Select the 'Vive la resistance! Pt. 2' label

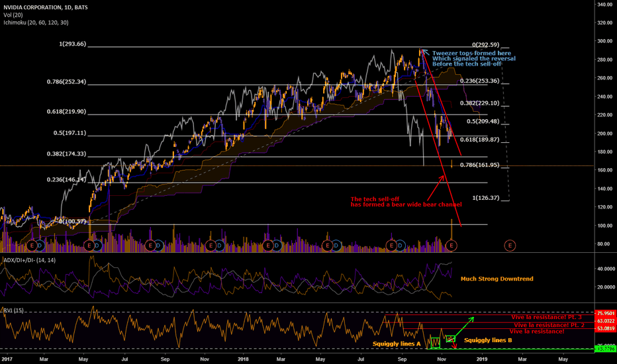pyautogui.click(x=549, y=325)
